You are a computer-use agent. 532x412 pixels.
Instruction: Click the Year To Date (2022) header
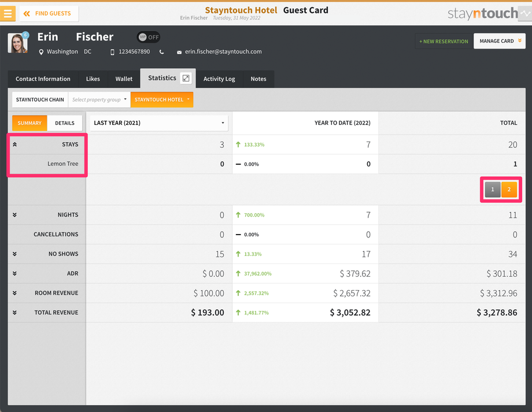pos(342,123)
